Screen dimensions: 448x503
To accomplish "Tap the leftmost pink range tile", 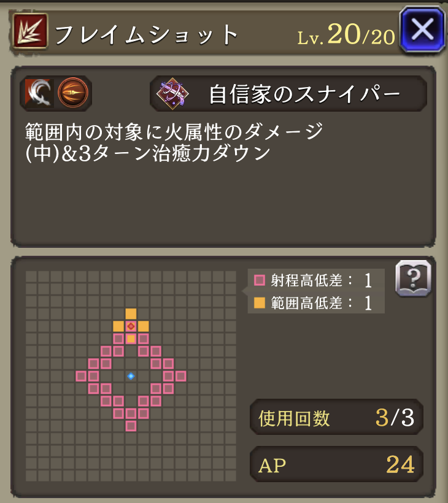I will 81,376.
